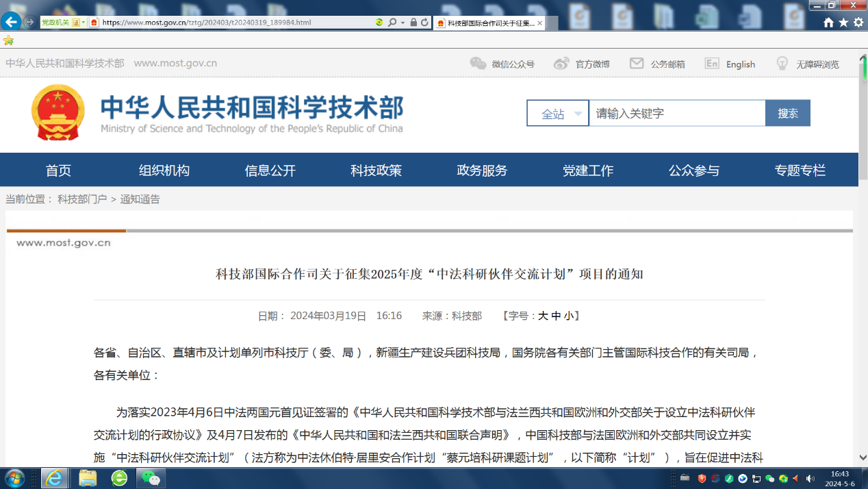868x489 pixels.
Task: Follow the 通知通告 breadcrumb link
Action: [x=140, y=199]
